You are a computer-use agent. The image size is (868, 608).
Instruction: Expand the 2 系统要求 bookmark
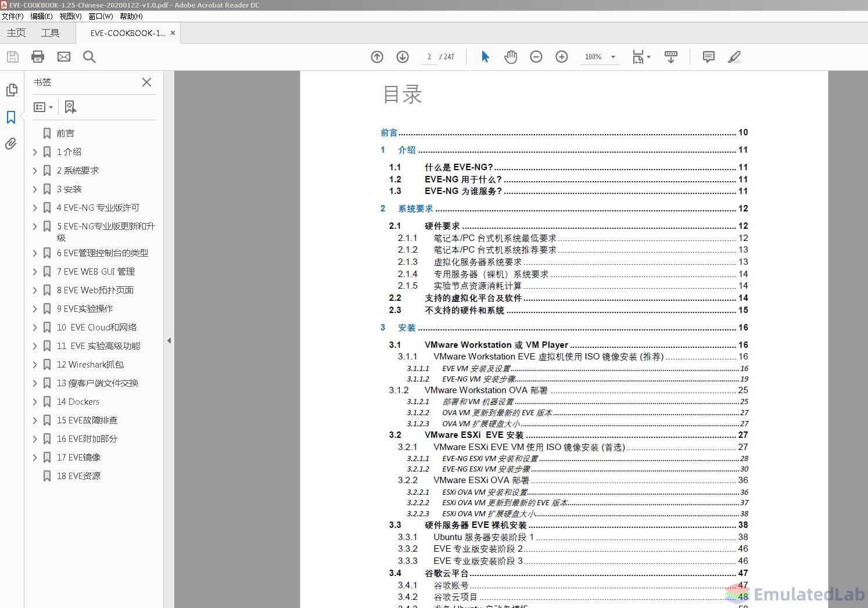(35, 171)
